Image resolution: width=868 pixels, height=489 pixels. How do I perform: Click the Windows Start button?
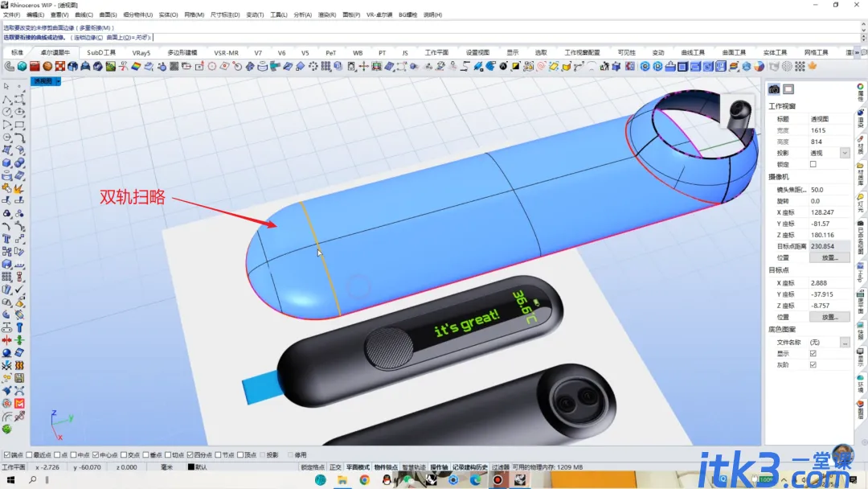pyautogui.click(x=10, y=480)
